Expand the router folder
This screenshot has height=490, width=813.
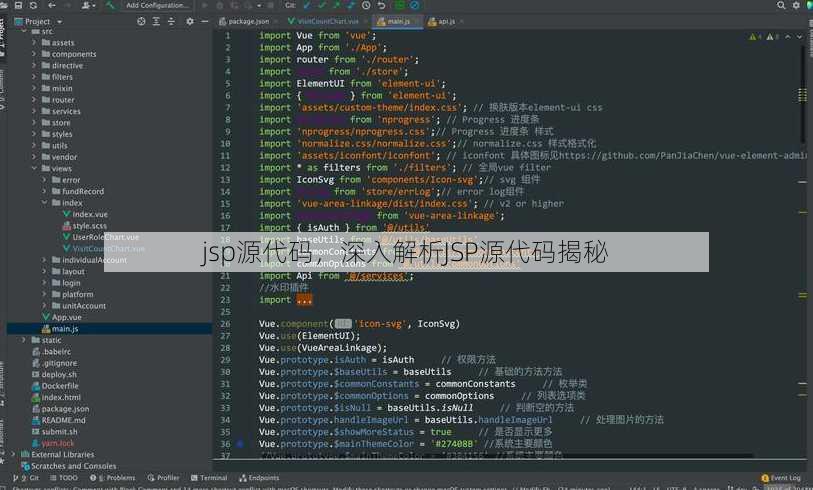tap(34, 100)
